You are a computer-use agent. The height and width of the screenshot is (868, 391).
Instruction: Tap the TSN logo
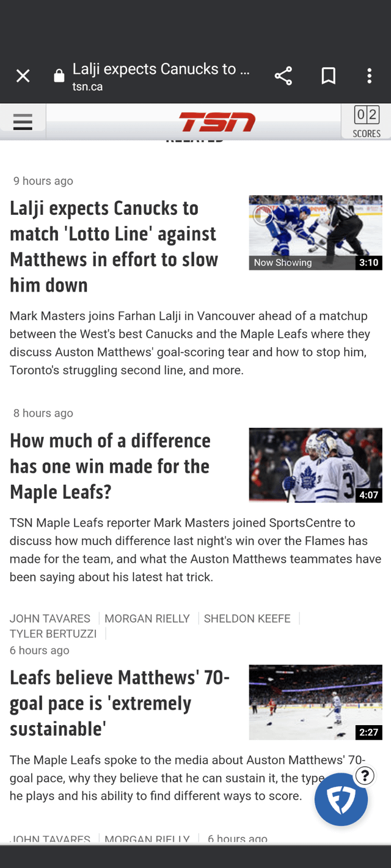click(x=217, y=122)
